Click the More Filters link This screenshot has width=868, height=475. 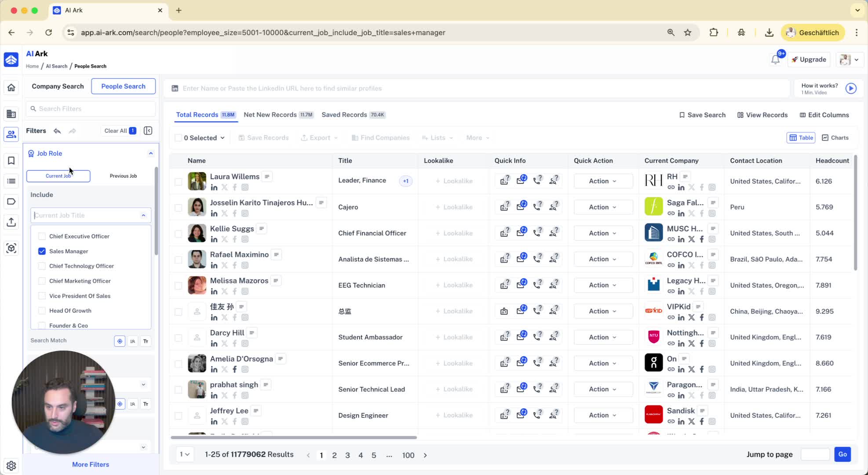pyautogui.click(x=91, y=464)
